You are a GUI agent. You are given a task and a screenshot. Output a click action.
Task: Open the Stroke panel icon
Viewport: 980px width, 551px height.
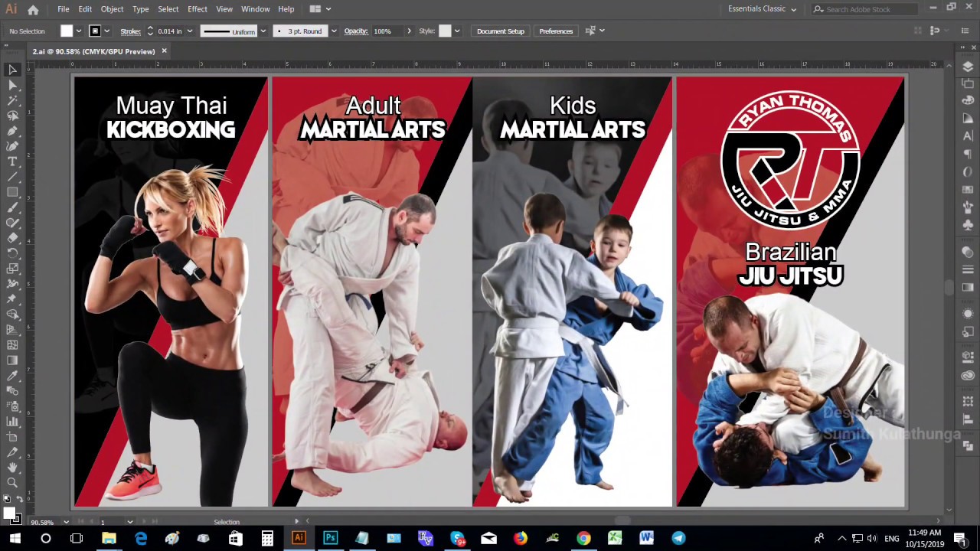[x=968, y=269]
